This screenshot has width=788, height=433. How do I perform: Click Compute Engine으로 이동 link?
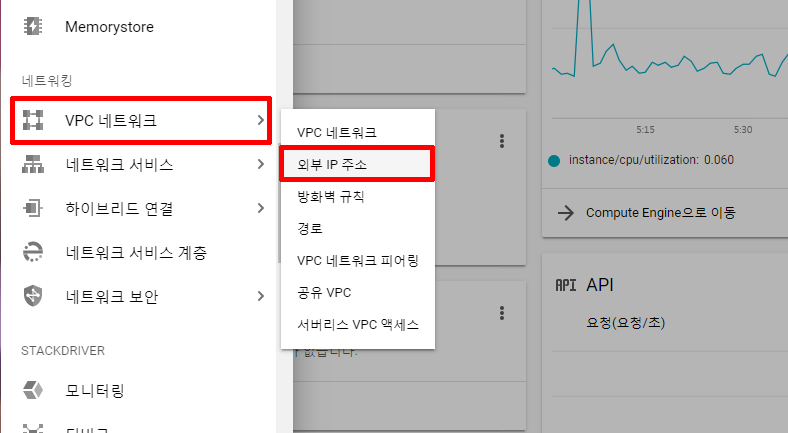pyautogui.click(x=660, y=212)
